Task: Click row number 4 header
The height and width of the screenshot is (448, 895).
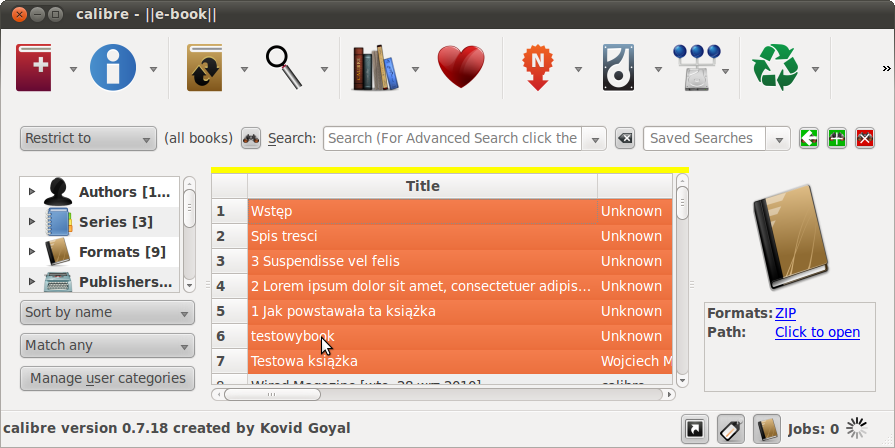Action: pos(229,286)
